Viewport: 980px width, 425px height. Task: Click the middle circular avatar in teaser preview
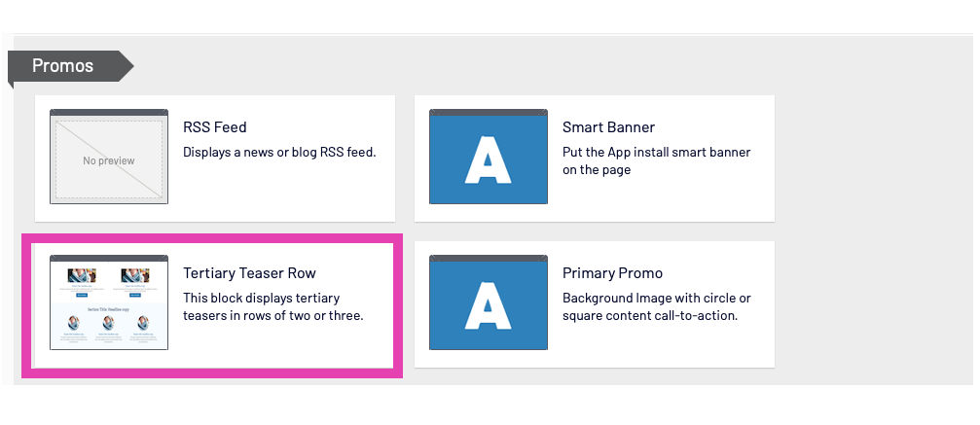tap(109, 323)
